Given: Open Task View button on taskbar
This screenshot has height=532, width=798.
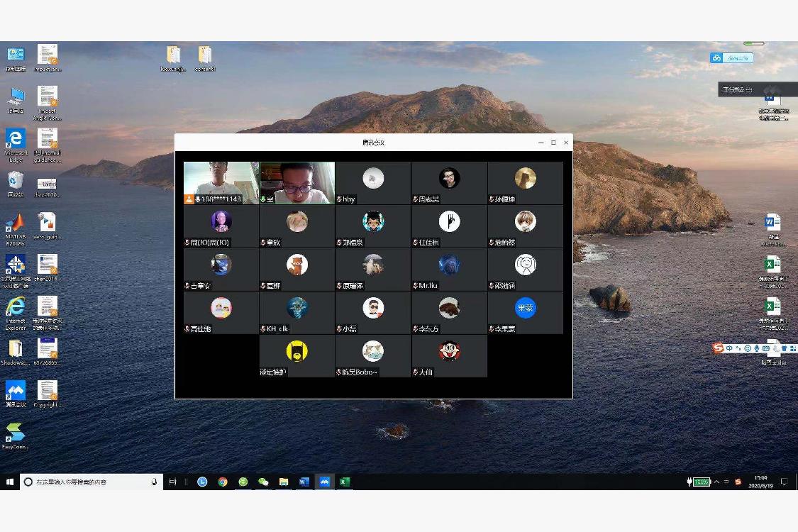Looking at the screenshot, I should 172,482.
